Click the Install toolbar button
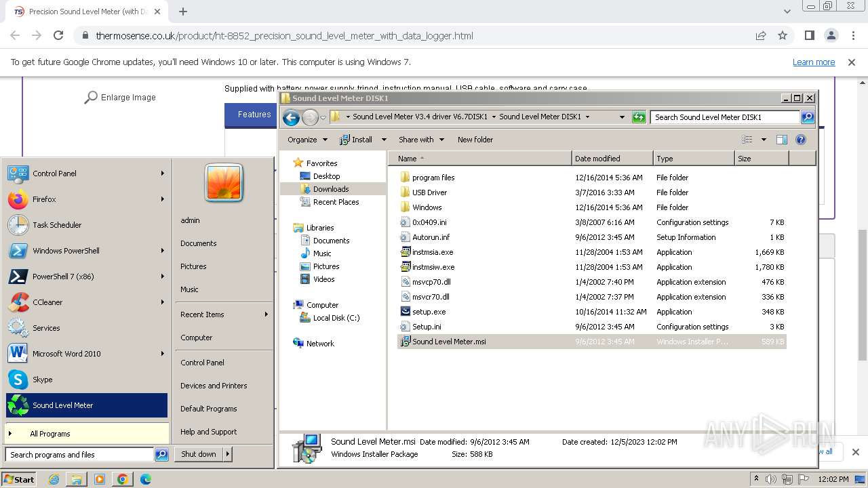Viewport: 868px width, 488px height. 357,140
